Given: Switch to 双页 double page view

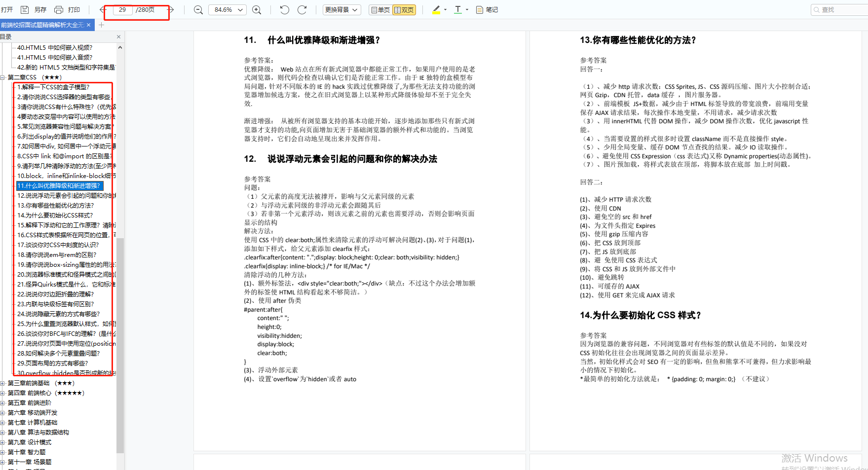Looking at the screenshot, I should pyautogui.click(x=404, y=10).
